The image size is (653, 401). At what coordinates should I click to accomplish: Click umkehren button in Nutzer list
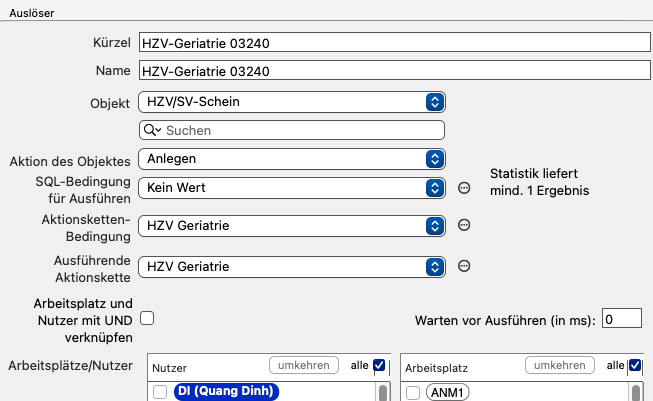(x=304, y=365)
